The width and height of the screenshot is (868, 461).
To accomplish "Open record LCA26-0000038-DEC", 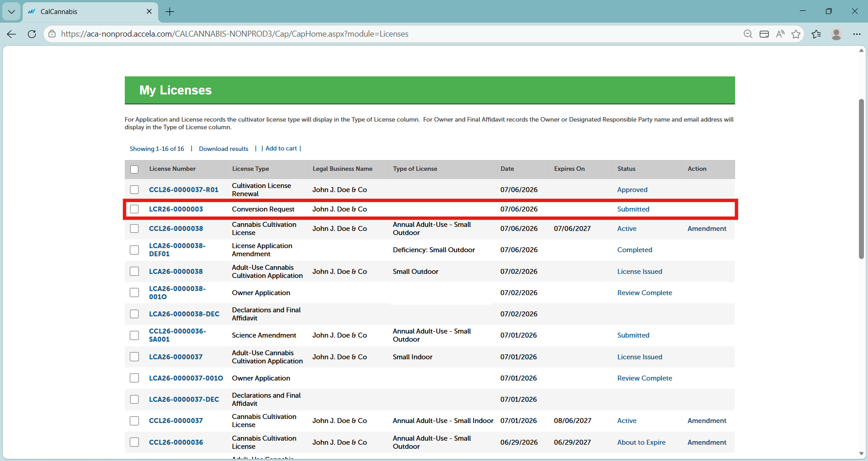I will (184, 314).
